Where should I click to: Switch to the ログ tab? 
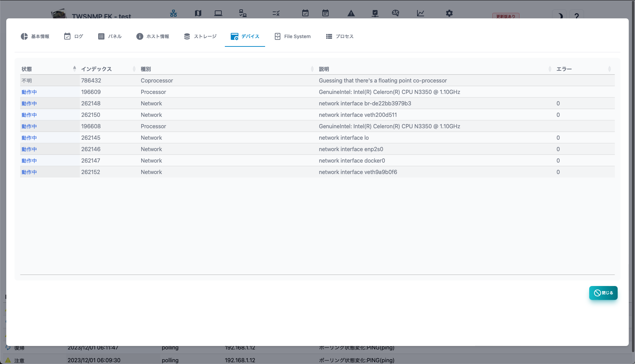pos(74,36)
